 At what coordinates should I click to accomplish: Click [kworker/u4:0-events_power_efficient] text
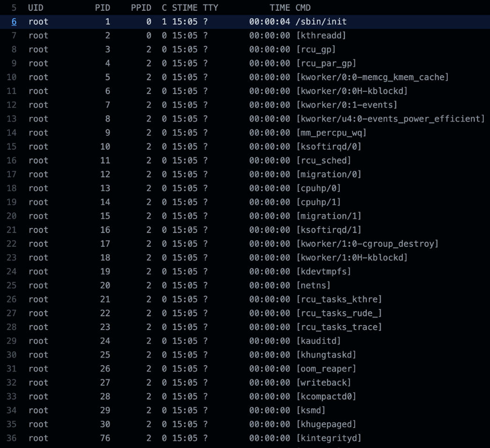(x=391, y=119)
